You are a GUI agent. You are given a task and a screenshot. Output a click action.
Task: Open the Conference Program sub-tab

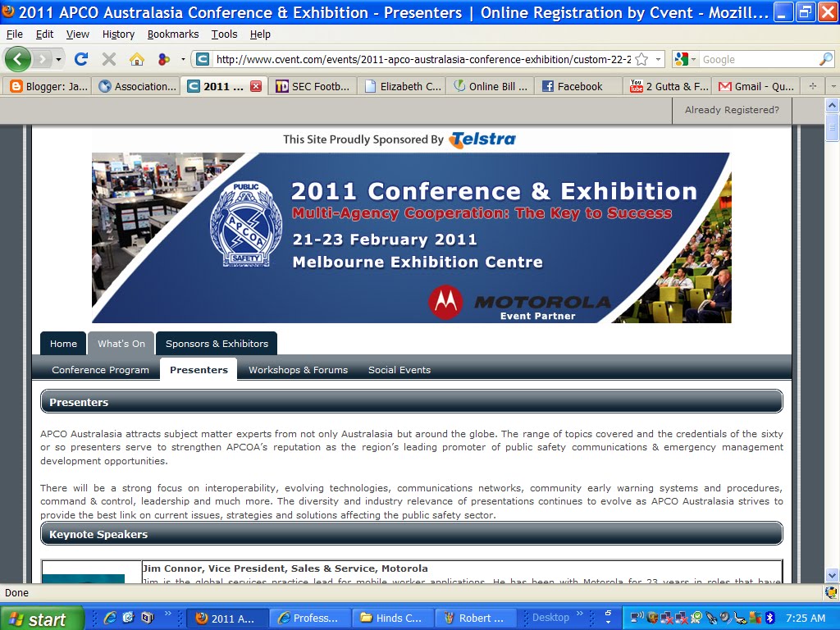[100, 370]
